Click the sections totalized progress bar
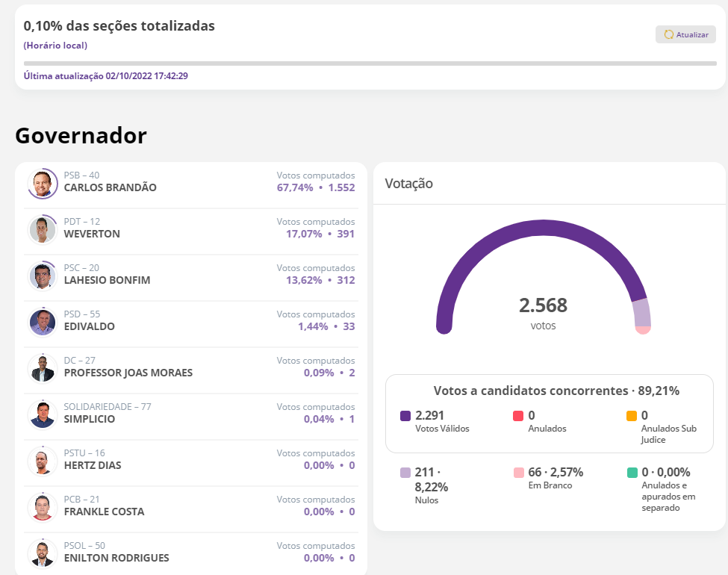 (370, 63)
